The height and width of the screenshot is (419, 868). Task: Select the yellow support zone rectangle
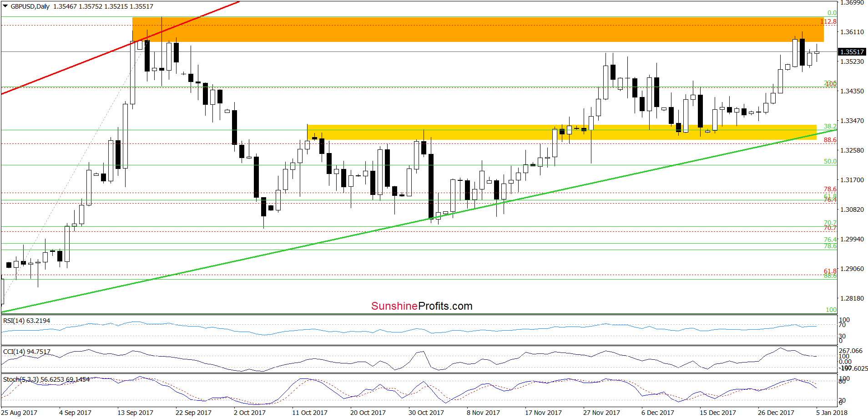(x=562, y=132)
